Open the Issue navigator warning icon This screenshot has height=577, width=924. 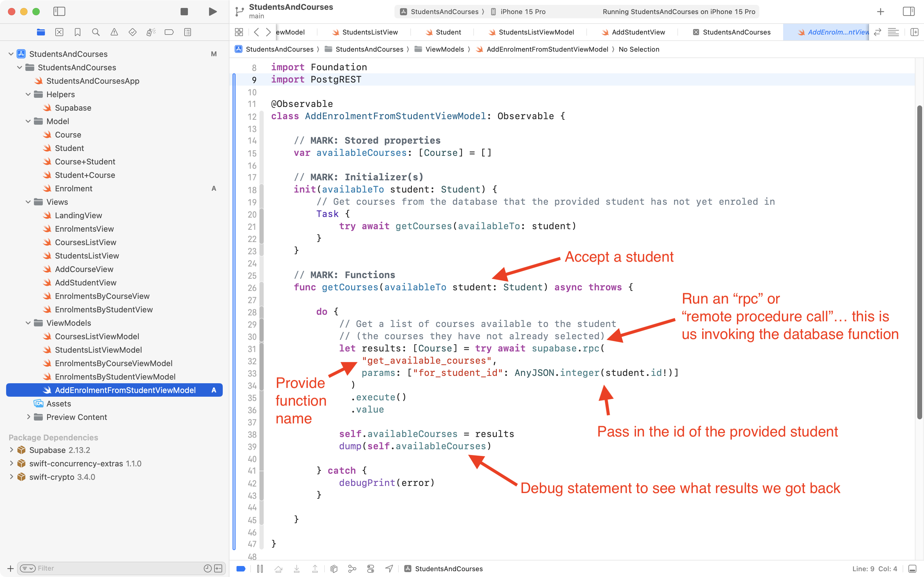click(x=114, y=32)
